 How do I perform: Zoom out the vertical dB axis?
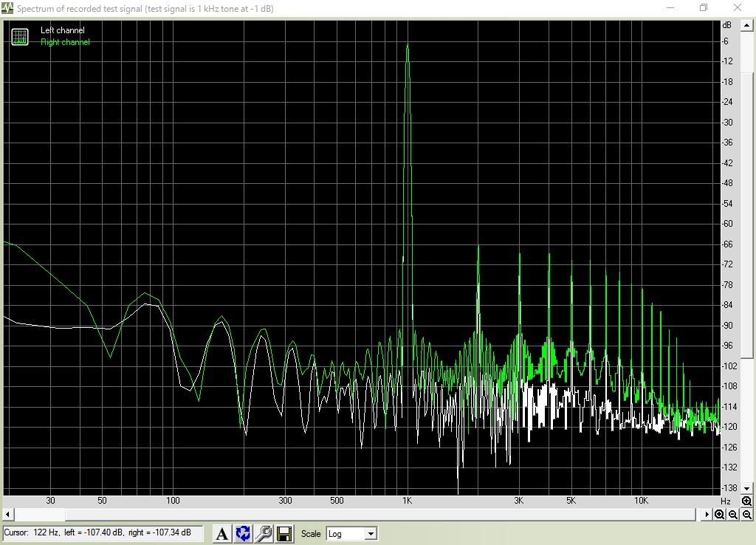pos(747,515)
